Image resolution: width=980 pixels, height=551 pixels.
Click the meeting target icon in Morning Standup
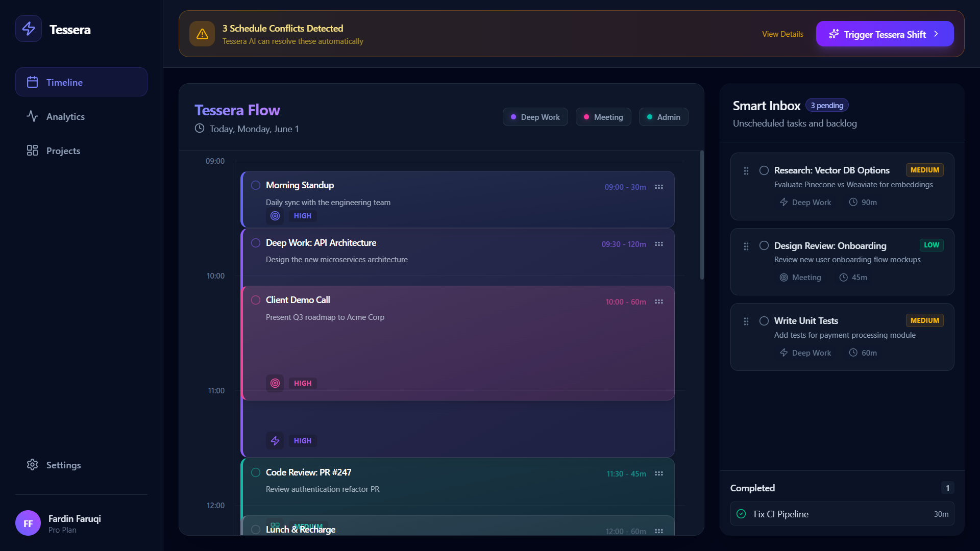pos(275,216)
